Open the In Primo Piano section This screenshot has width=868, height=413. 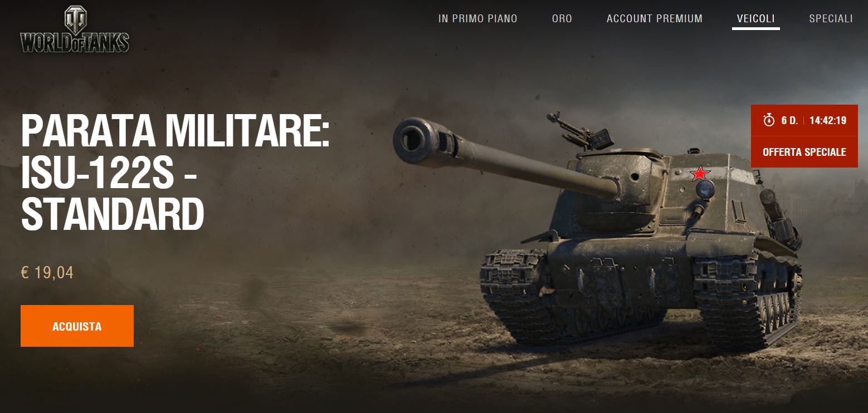tap(478, 18)
